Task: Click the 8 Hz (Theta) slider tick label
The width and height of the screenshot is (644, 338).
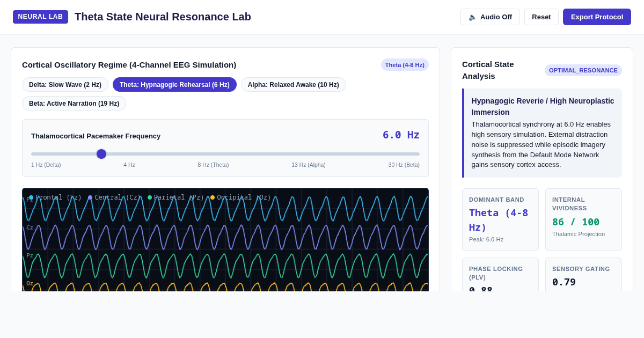Action: 213,165
